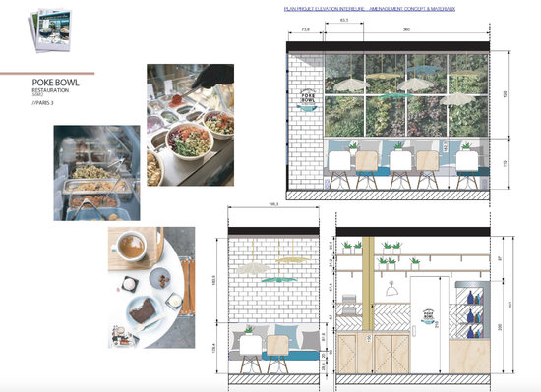Click the green plant wall elevation drawing
Viewport: 541px width, 392px height.
(x=406, y=95)
